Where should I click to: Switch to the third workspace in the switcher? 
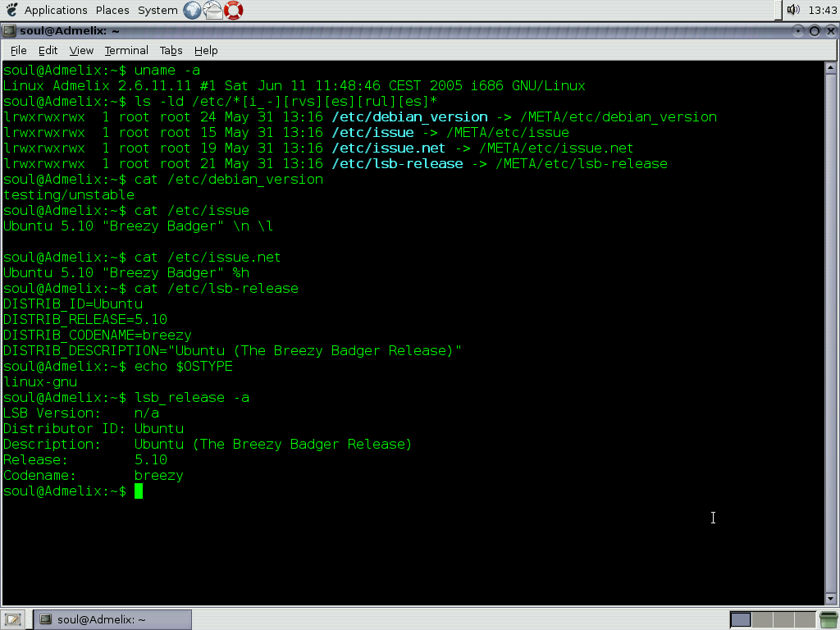click(x=783, y=620)
